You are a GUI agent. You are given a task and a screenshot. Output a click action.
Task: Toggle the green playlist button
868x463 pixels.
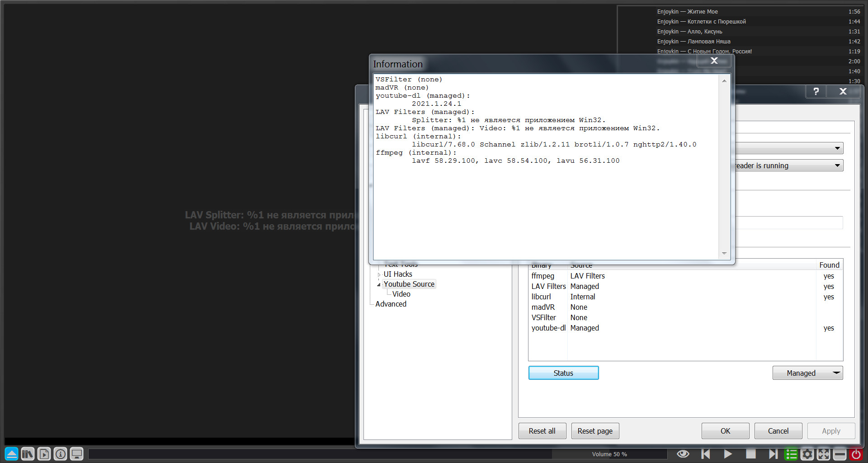791,454
